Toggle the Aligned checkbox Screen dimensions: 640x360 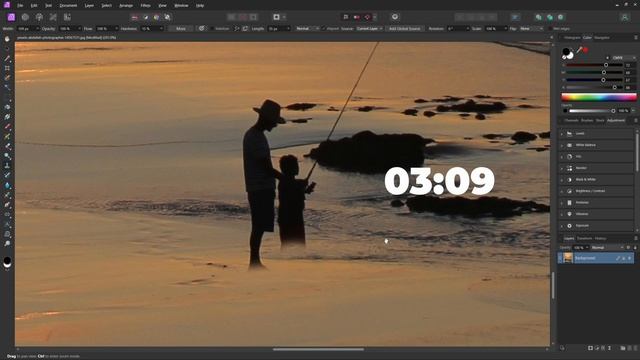click(x=324, y=29)
